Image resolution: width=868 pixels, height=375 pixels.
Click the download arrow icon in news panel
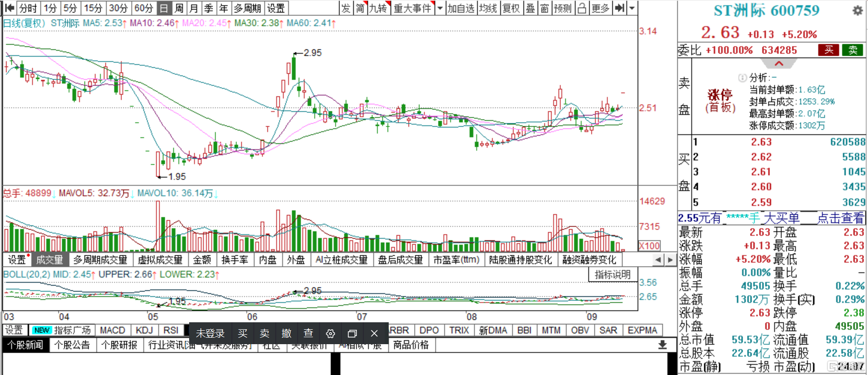tap(662, 345)
